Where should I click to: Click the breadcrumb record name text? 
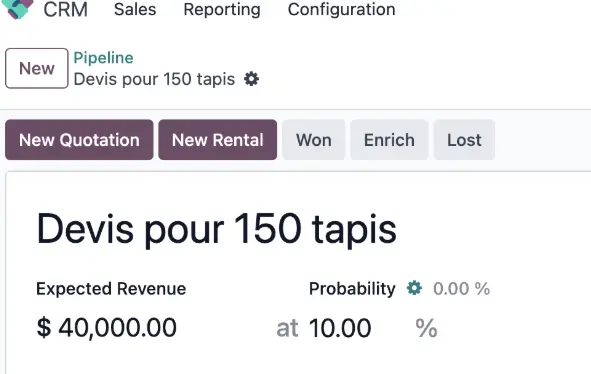[154, 79]
